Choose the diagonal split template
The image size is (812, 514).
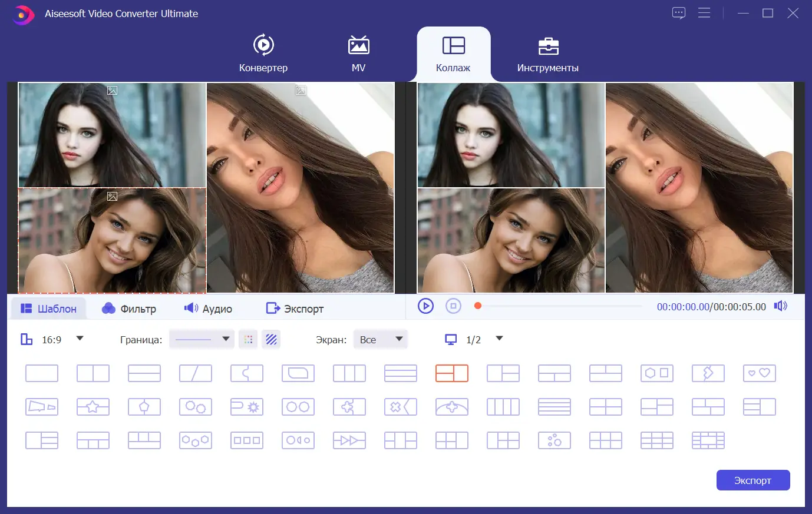(196, 373)
